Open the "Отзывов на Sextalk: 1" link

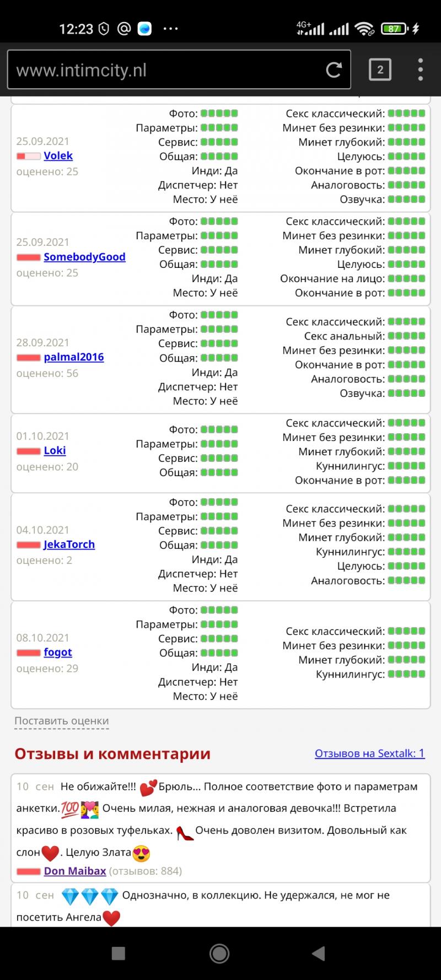coord(369,753)
